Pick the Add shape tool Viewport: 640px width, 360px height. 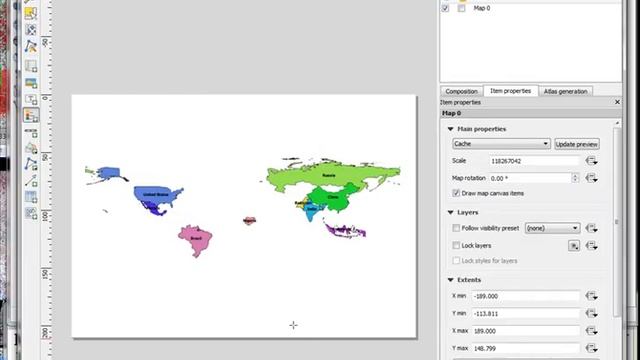click(x=31, y=148)
